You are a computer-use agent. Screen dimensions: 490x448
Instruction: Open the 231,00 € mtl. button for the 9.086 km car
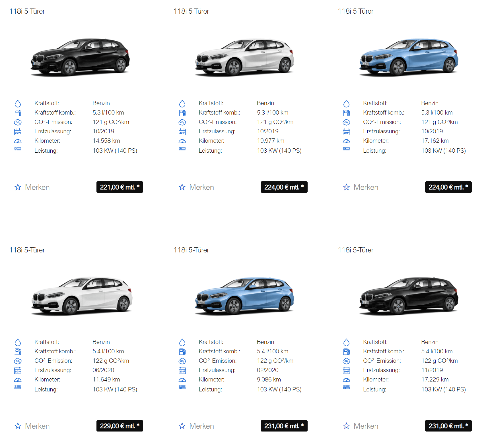point(284,426)
